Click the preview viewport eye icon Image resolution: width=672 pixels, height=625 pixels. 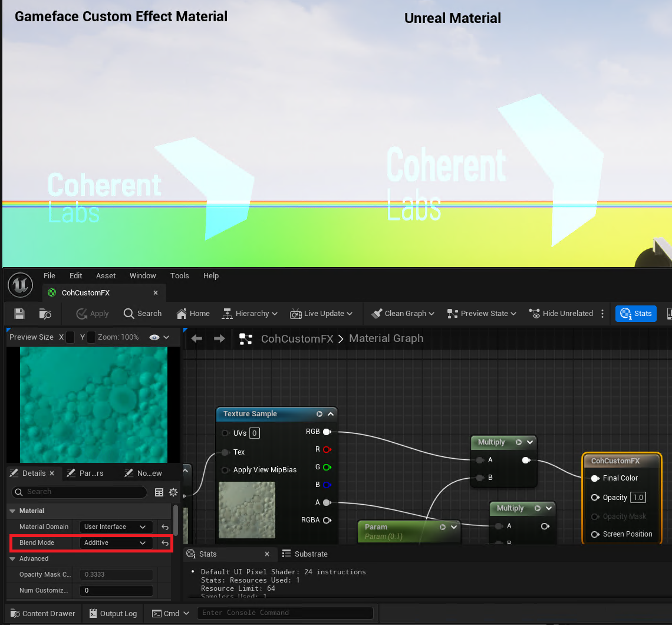click(154, 337)
